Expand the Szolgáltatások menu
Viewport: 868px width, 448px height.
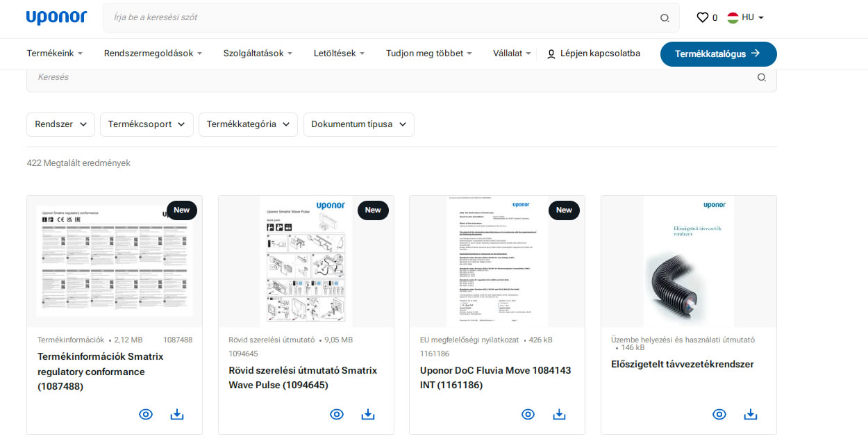[258, 53]
